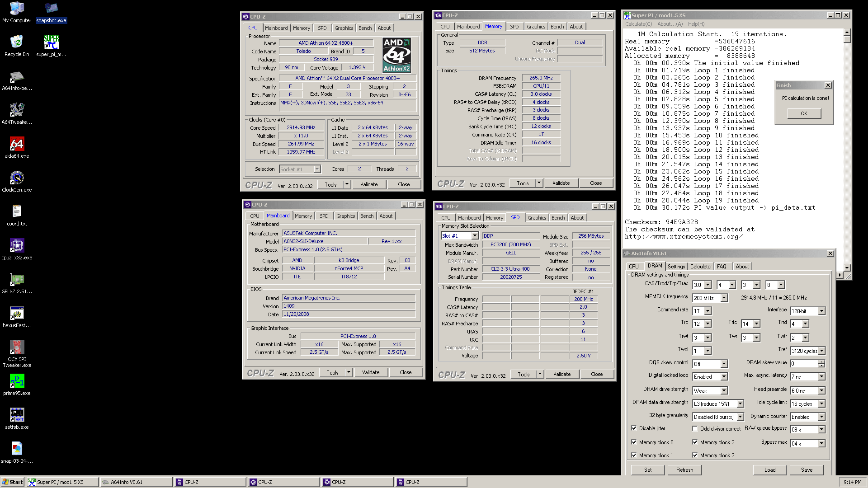Launch aida64.exe from desktop
This screenshot has height=488, width=868.
point(17,148)
